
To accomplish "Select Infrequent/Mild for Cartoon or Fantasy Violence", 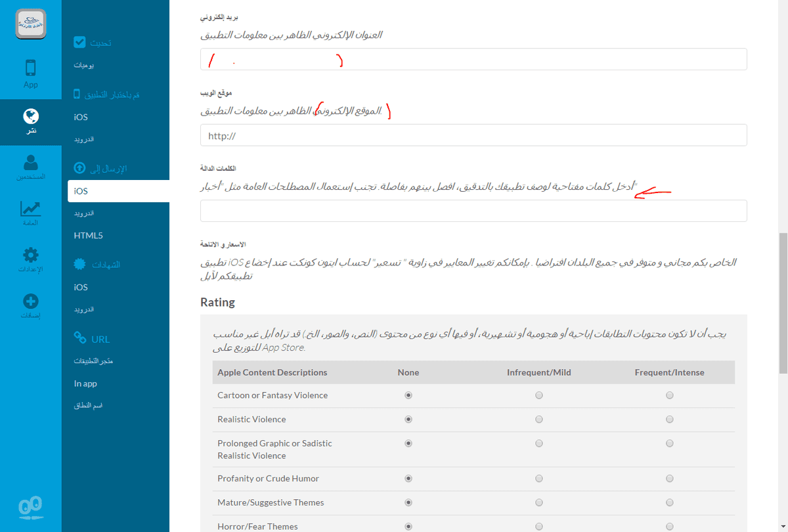I will tap(539, 395).
